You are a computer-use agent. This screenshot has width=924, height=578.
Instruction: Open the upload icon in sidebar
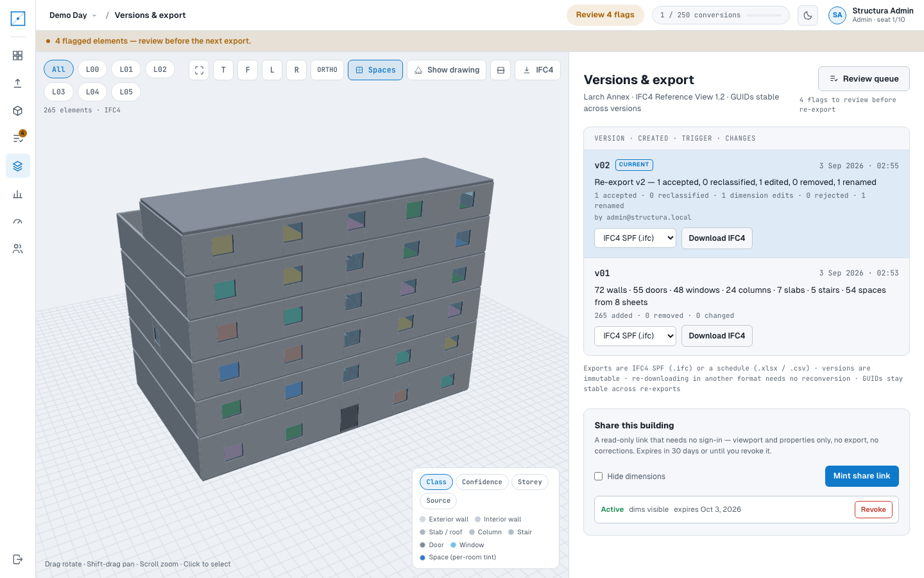point(18,83)
